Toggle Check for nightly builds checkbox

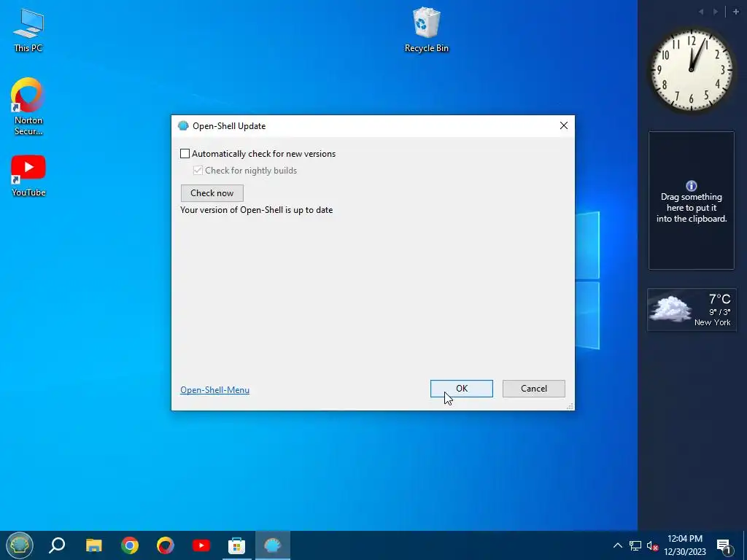pyautogui.click(x=198, y=171)
